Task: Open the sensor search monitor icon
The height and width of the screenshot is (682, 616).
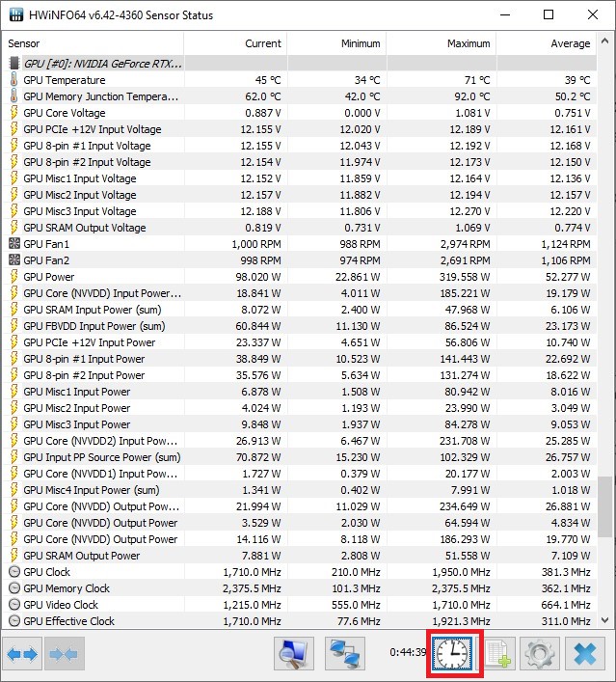Action: [294, 654]
